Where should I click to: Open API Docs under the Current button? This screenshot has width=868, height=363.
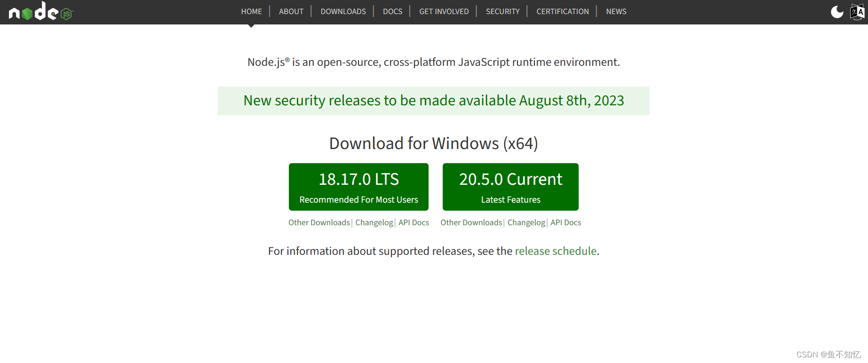tap(565, 222)
